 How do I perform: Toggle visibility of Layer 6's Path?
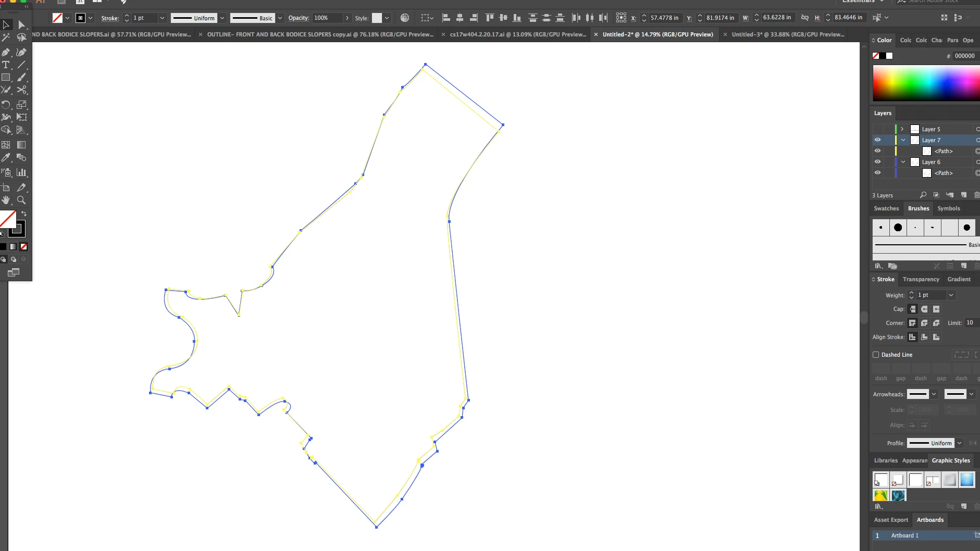point(878,173)
